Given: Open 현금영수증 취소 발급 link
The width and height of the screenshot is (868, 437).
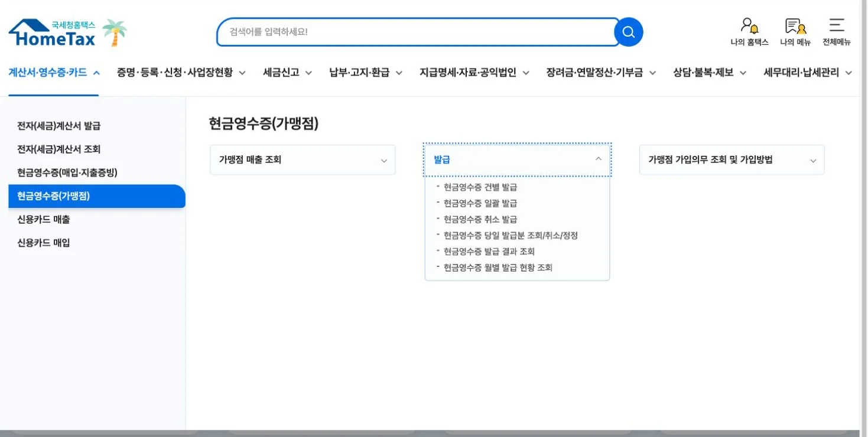Looking at the screenshot, I should [480, 219].
